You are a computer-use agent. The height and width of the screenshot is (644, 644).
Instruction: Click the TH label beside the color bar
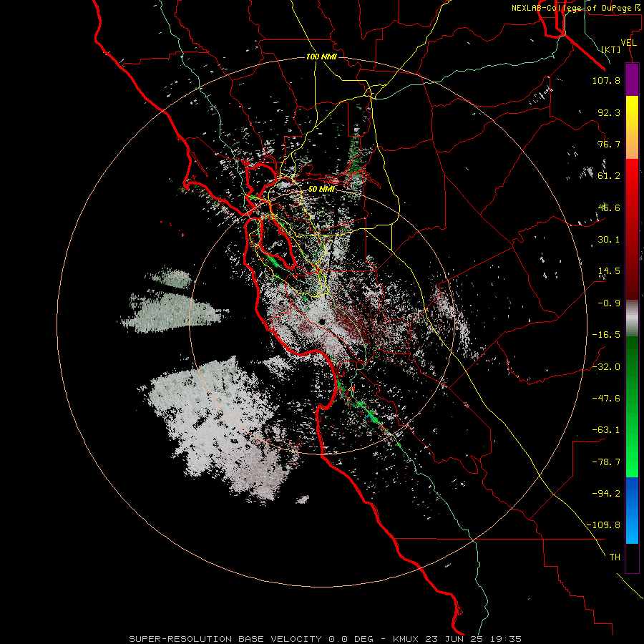pyautogui.click(x=615, y=557)
